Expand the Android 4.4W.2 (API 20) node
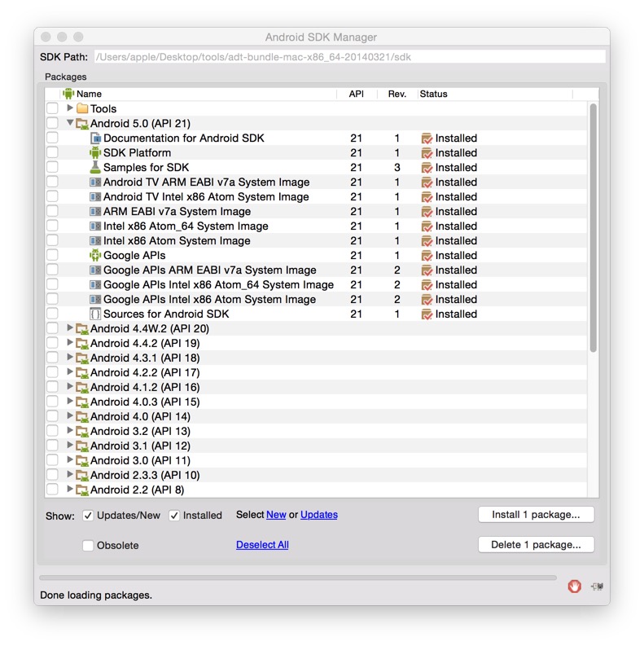The image size is (644, 646). (70, 327)
